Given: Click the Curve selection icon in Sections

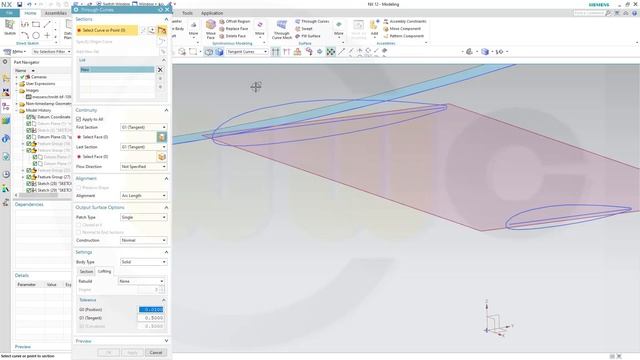Looking at the screenshot, I should [162, 30].
